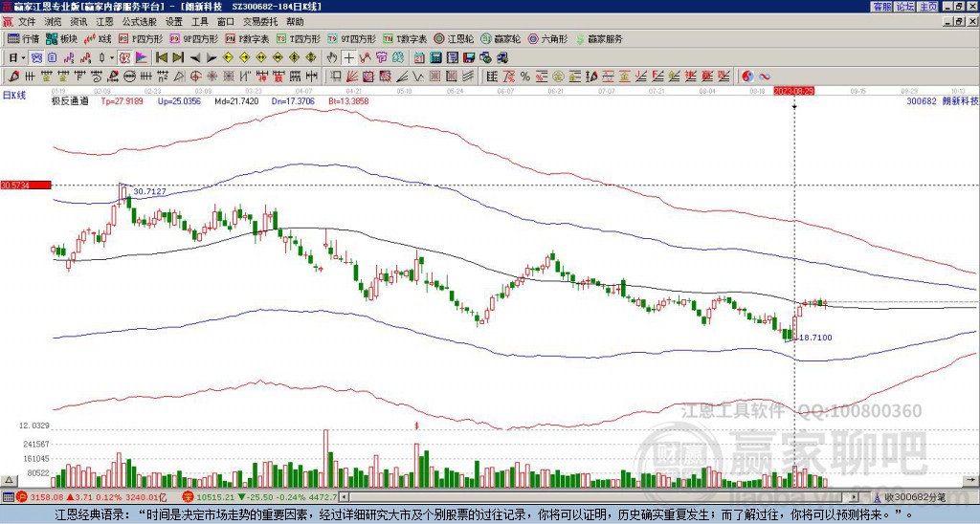
Task: Click the calendar date icon
Action: 419,58
